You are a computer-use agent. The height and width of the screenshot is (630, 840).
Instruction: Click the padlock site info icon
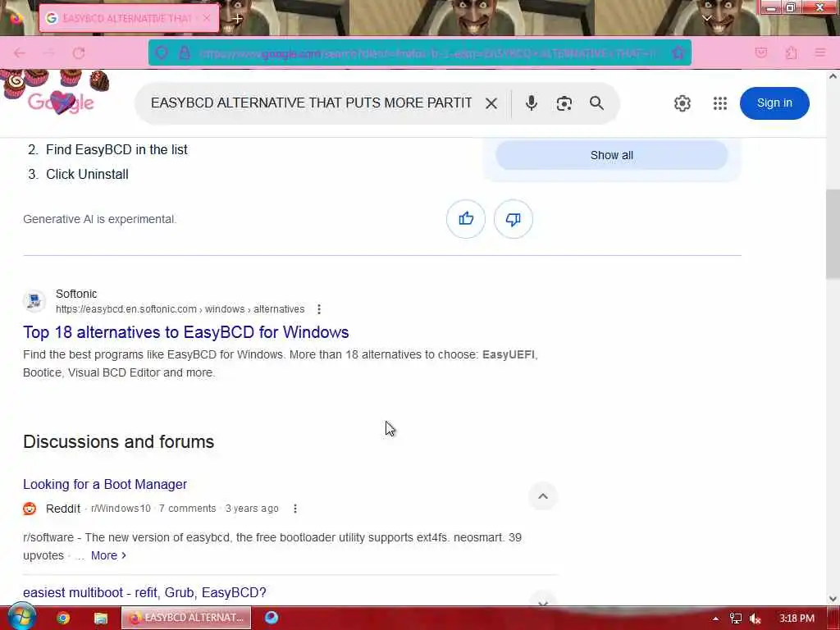185,53
